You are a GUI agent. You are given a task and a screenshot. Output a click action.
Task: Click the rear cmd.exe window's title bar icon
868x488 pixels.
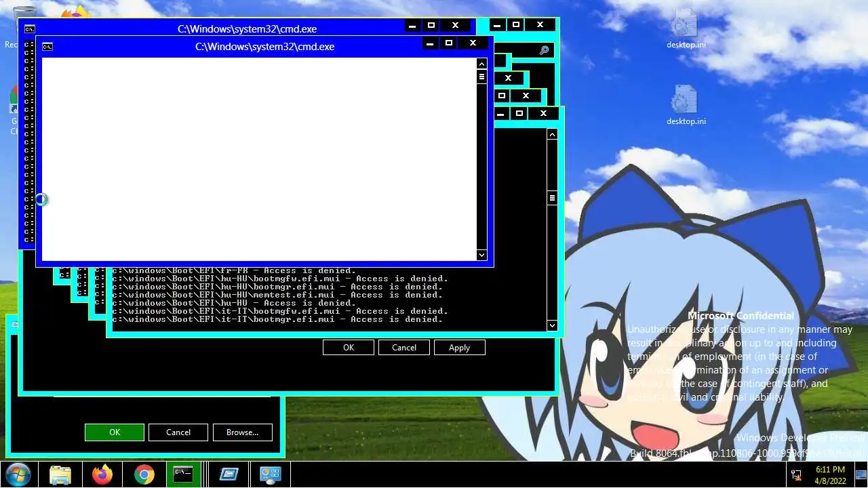click(30, 29)
